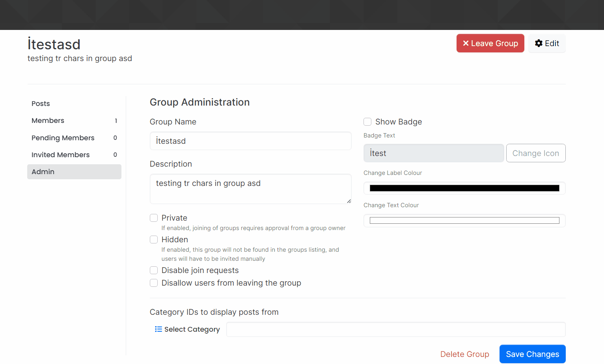Click the Leave Group button

click(x=490, y=43)
